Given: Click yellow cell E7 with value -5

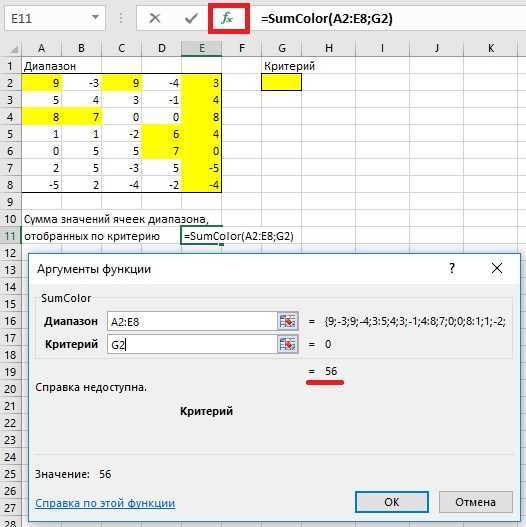Looking at the screenshot, I should click(x=202, y=168).
